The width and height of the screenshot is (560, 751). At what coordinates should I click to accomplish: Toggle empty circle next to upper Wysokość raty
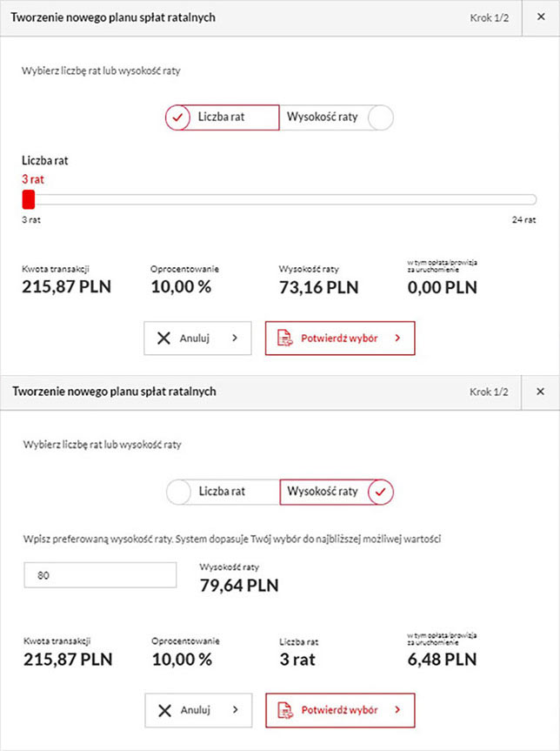(381, 117)
